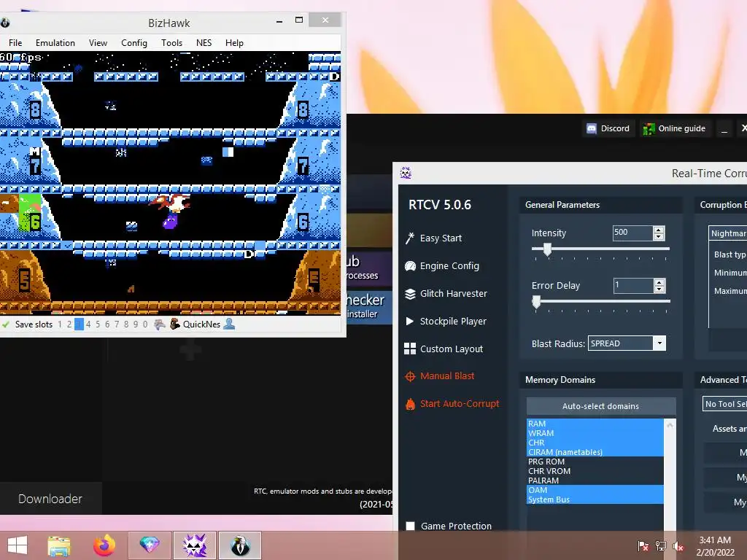Switch to RTCV purple monster taskbar icon
The image size is (747, 560).
[x=194, y=545]
